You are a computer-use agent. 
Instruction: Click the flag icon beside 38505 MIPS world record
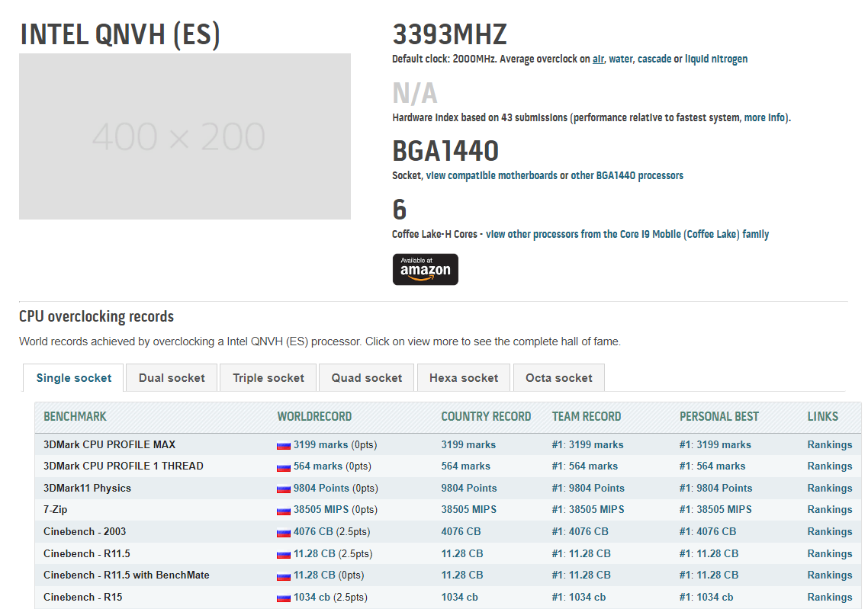coord(284,510)
